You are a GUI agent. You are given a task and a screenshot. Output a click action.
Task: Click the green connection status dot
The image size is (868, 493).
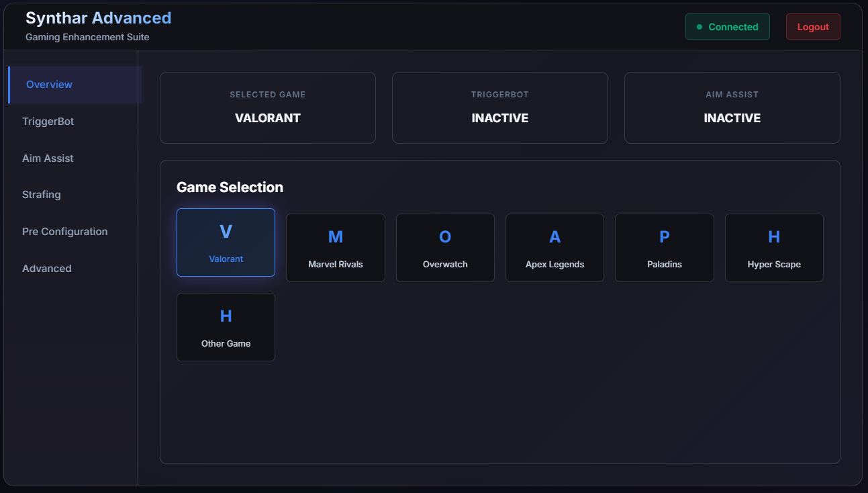point(700,26)
